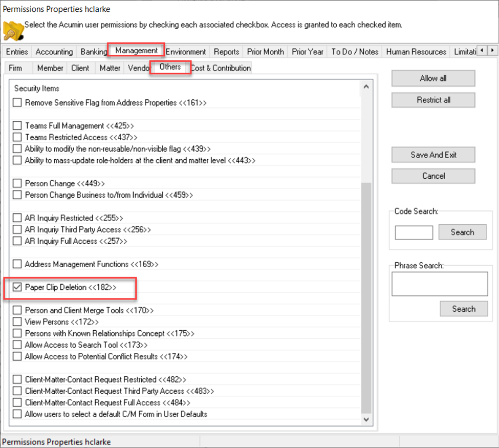Click the security list scroll up arrow
The height and width of the screenshot is (448, 499).
pyautogui.click(x=366, y=87)
